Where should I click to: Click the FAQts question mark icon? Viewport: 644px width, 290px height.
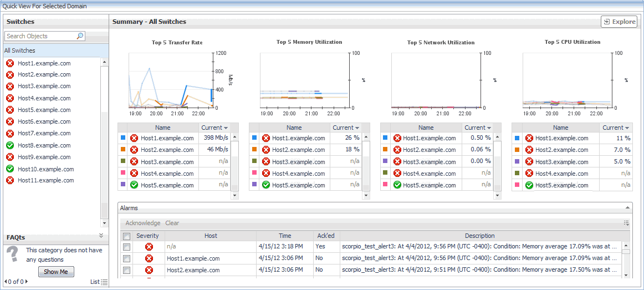click(x=13, y=255)
